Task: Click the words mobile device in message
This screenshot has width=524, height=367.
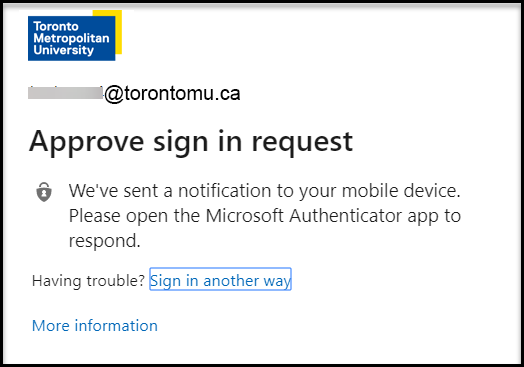Action: [401, 191]
